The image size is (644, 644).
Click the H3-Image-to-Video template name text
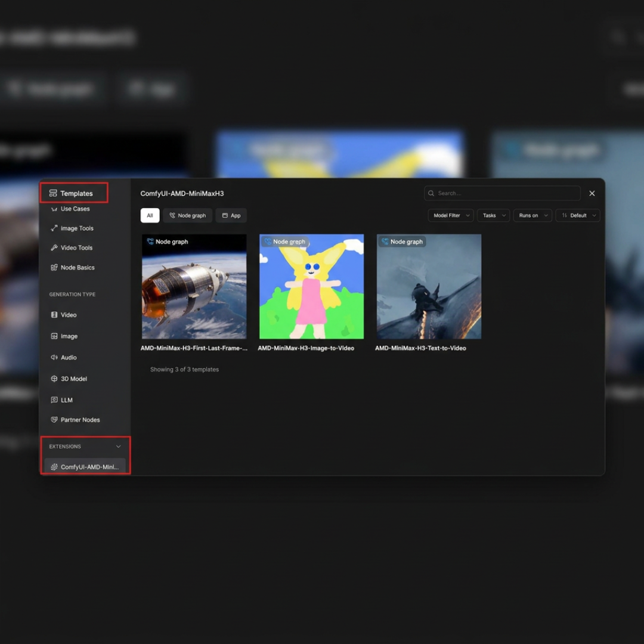pos(306,348)
